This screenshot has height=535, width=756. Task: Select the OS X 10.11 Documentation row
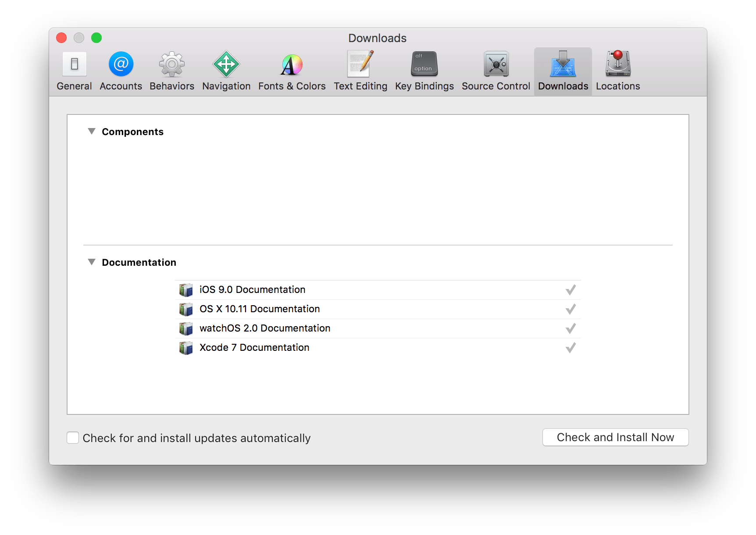(378, 309)
